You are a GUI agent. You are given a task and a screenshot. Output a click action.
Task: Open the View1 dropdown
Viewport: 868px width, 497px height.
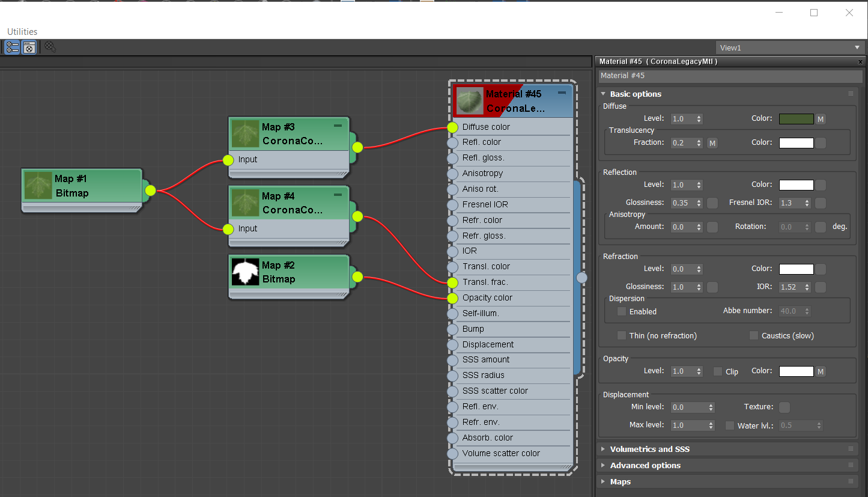click(x=789, y=47)
